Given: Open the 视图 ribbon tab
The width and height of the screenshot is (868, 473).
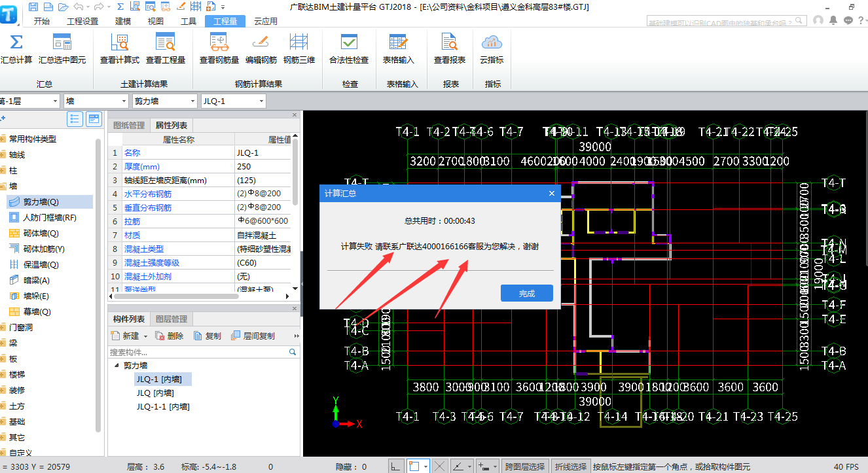Looking at the screenshot, I should [156, 21].
